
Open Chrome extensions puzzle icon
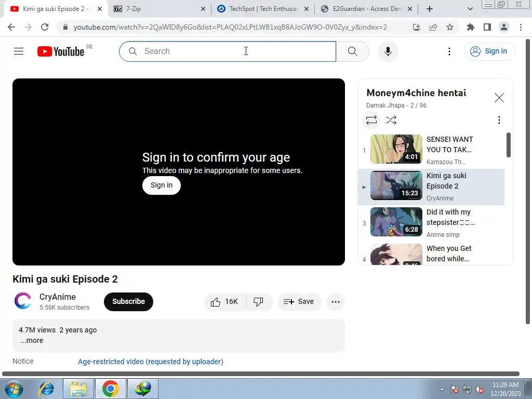(471, 27)
